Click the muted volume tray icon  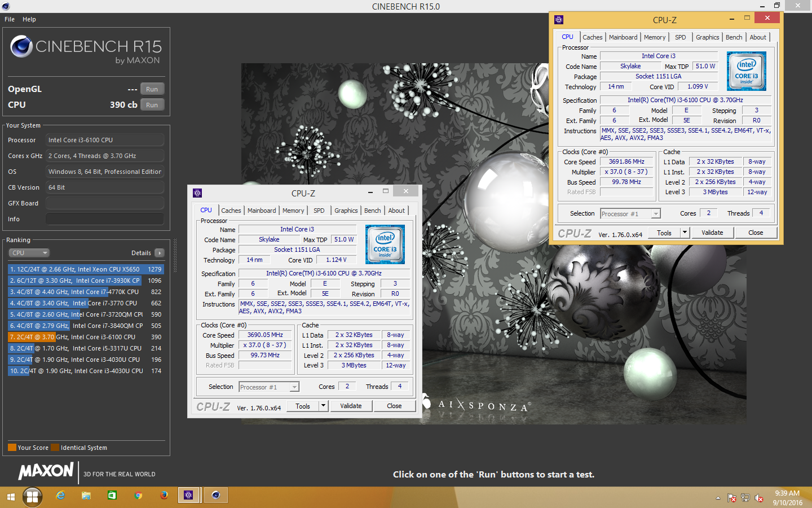(759, 498)
